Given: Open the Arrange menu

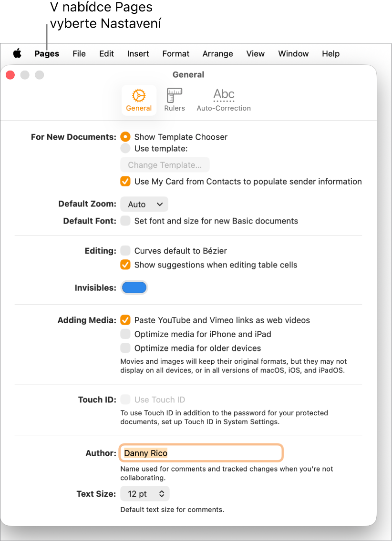Looking at the screenshot, I should pos(217,54).
